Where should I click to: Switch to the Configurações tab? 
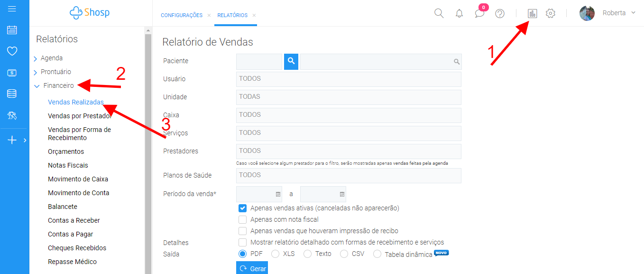[x=182, y=15]
